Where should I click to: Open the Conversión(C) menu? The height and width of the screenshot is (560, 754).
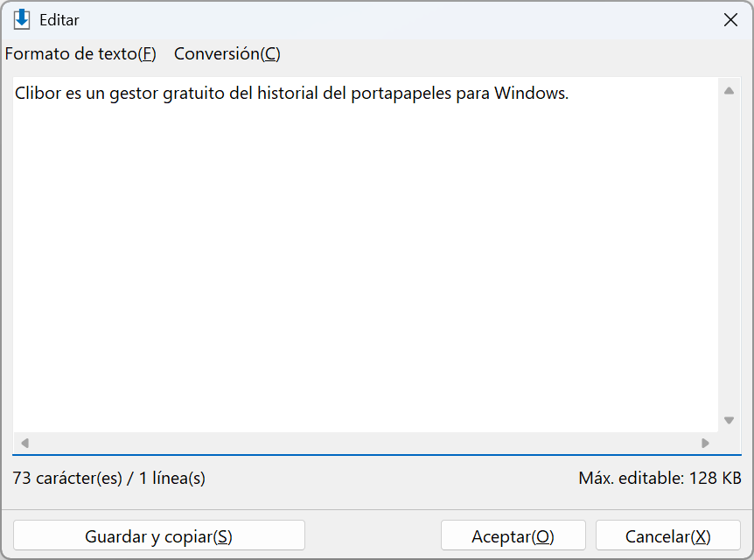pyautogui.click(x=227, y=54)
